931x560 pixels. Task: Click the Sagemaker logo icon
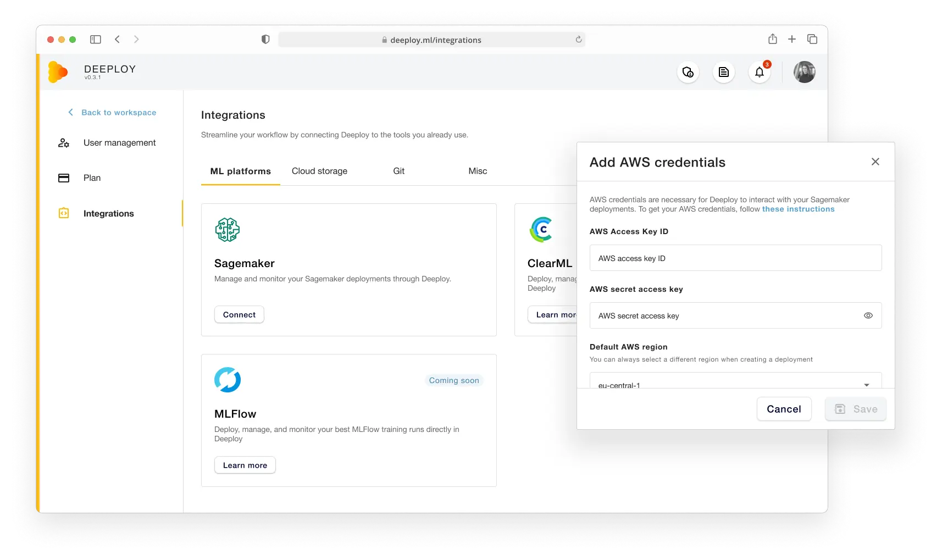228,230
